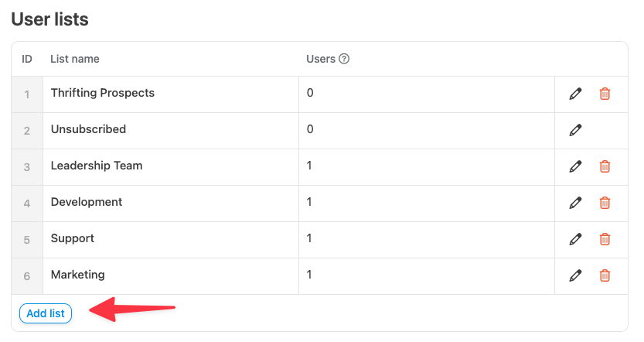Screen dimensions: 644x342
Task: Click the ID column header
Action: [27, 59]
